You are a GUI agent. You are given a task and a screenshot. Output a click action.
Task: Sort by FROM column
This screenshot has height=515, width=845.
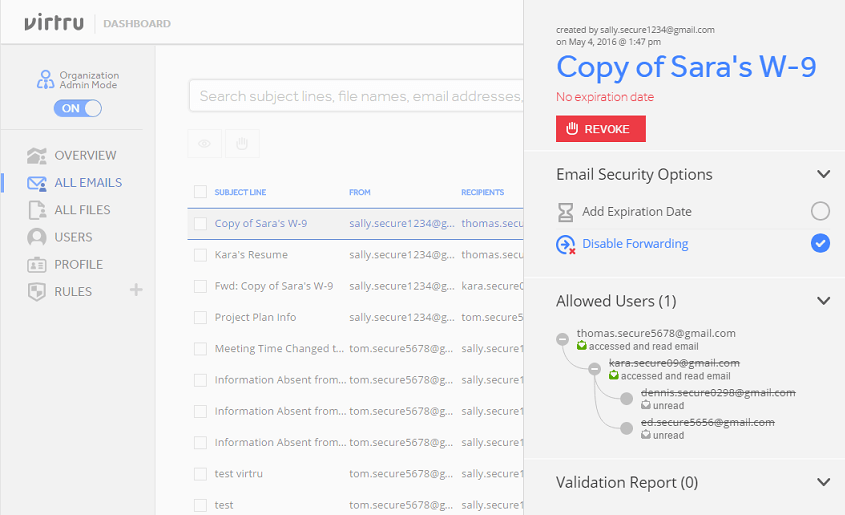coord(359,192)
